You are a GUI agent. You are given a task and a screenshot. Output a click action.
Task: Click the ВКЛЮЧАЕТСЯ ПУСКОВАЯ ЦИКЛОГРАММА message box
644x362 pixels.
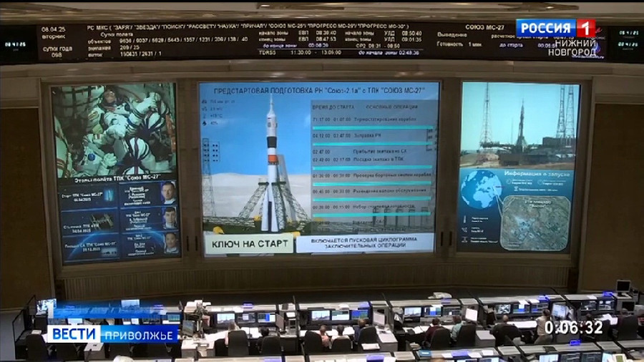tap(364, 243)
